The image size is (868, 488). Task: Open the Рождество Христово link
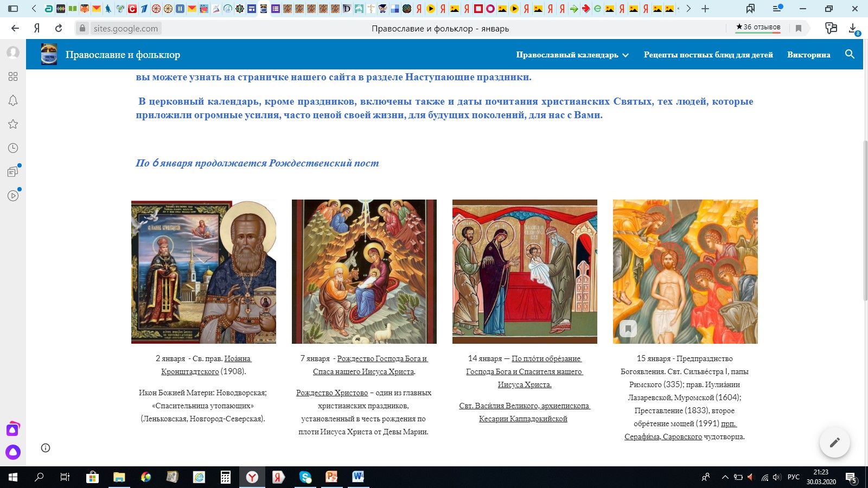332,393
